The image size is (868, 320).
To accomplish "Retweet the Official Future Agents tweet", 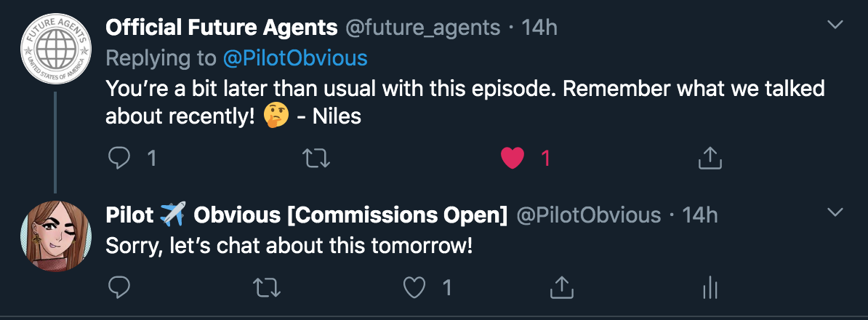I will [316, 158].
